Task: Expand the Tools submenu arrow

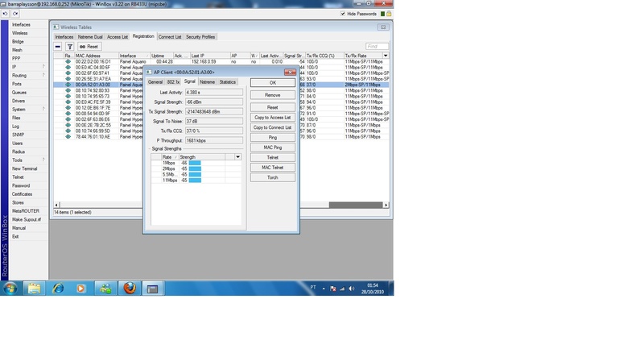Action: [43, 160]
